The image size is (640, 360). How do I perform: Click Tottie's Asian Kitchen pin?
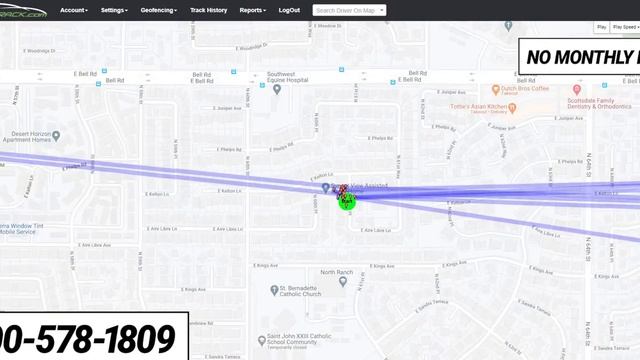[512, 108]
